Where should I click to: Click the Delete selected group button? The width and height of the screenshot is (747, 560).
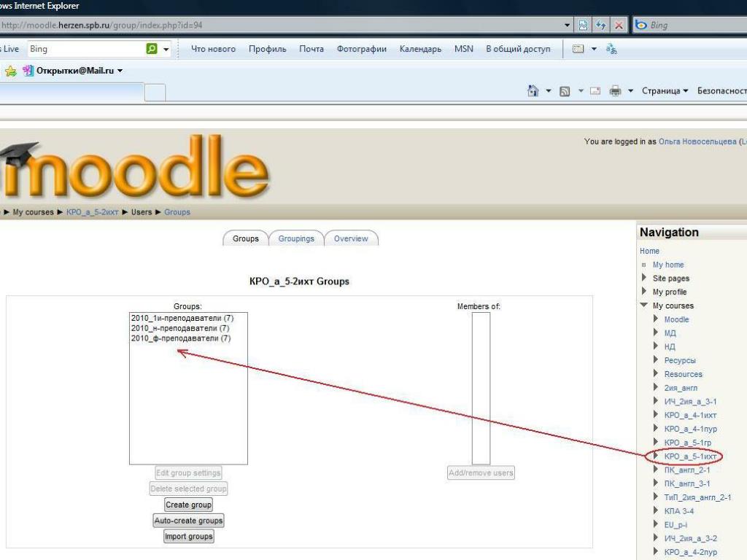click(x=189, y=489)
